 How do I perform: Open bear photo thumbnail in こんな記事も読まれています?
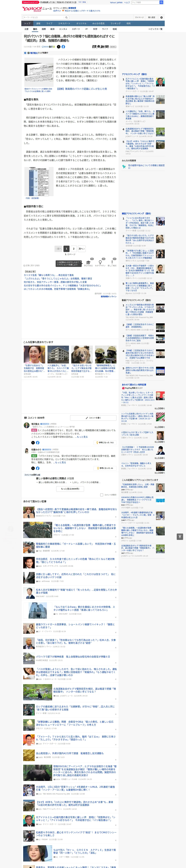click(x=81, y=354)
